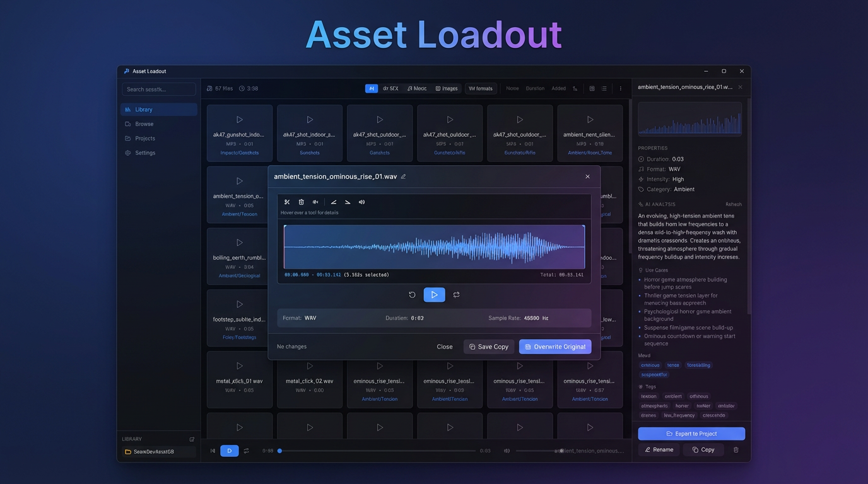Delete asset using details panel trash icon
Screen dimensions: 868x484
[736, 450]
